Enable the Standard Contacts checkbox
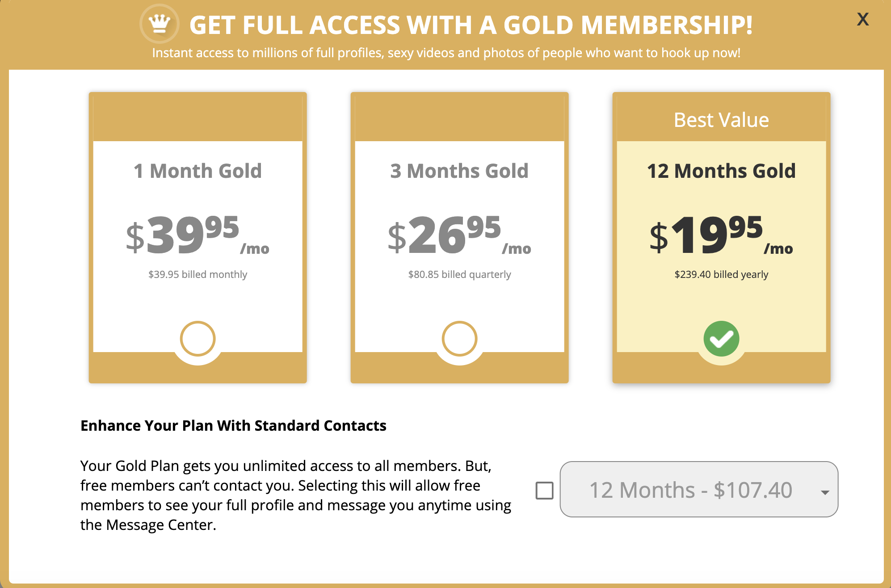891x588 pixels. pos(544,490)
